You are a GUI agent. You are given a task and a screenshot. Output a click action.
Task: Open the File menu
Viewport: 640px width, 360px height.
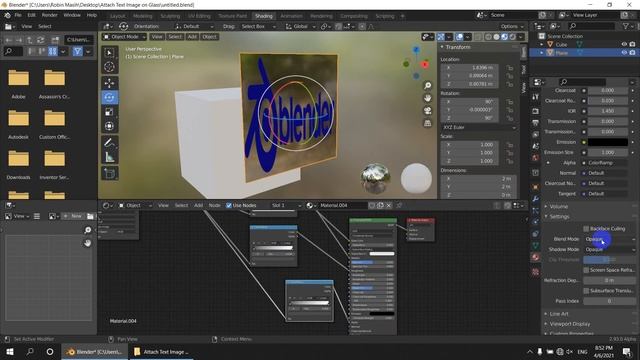pos(18,15)
